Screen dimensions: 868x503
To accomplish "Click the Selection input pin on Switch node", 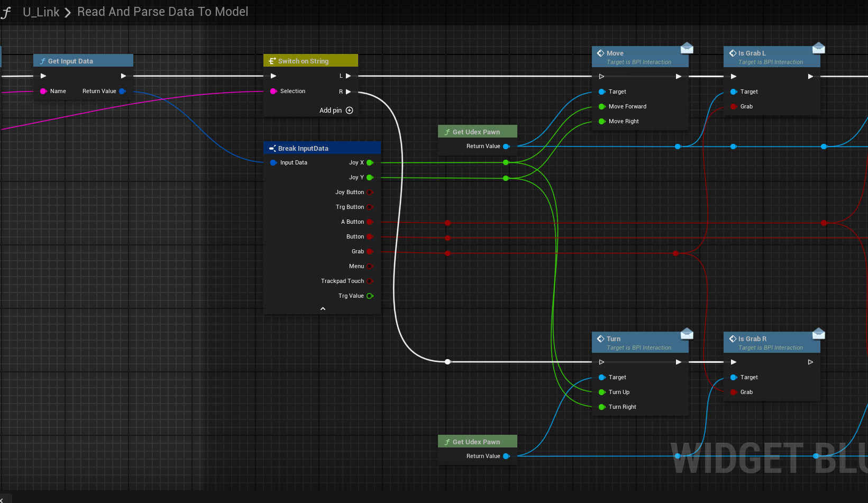I will click(x=273, y=92).
